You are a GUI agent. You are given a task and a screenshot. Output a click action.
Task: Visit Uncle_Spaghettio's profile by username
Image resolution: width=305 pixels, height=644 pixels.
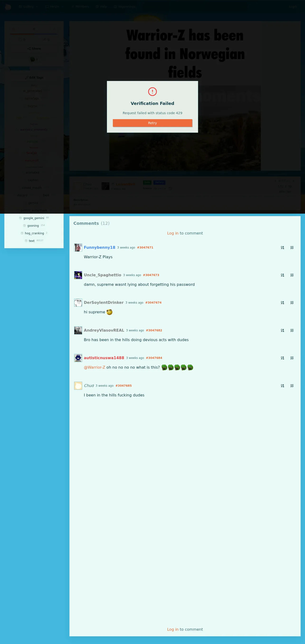click(x=102, y=275)
